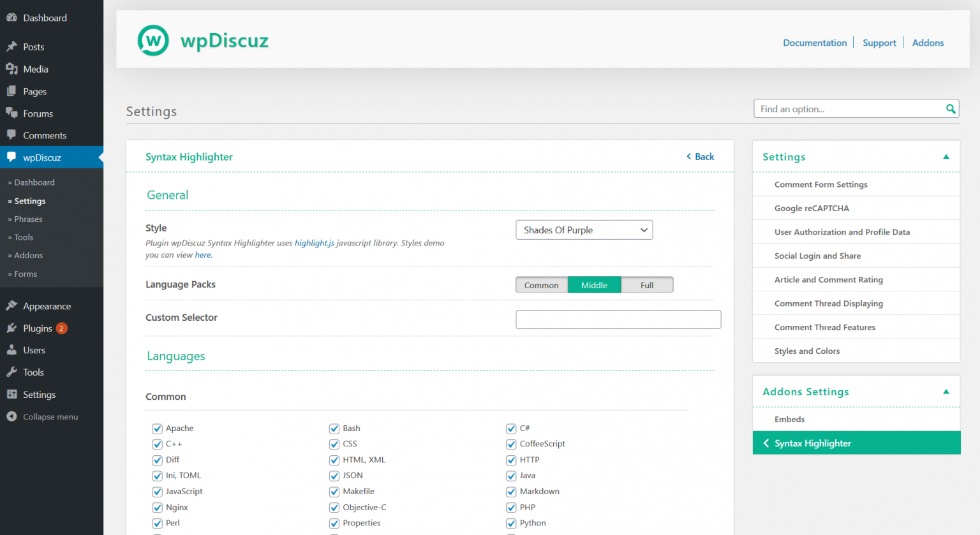Viewport: 980px width, 535px height.
Task: Click the search magnifier icon
Action: coord(951,109)
